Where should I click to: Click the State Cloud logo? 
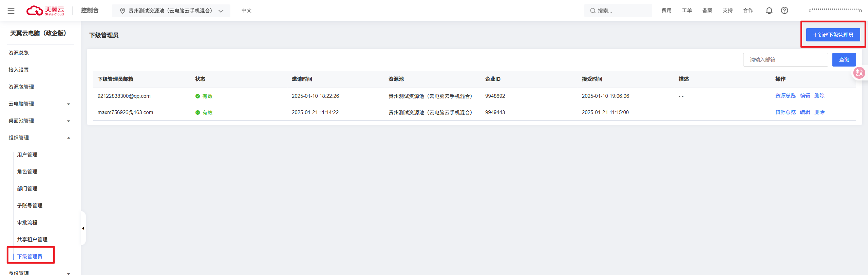coord(45,11)
